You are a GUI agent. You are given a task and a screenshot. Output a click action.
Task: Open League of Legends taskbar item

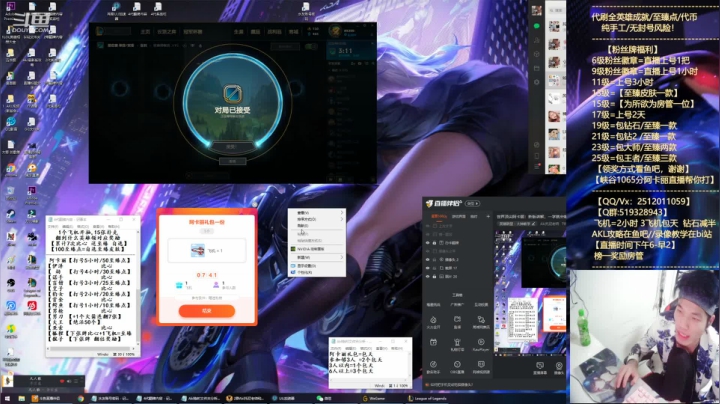coord(427,398)
